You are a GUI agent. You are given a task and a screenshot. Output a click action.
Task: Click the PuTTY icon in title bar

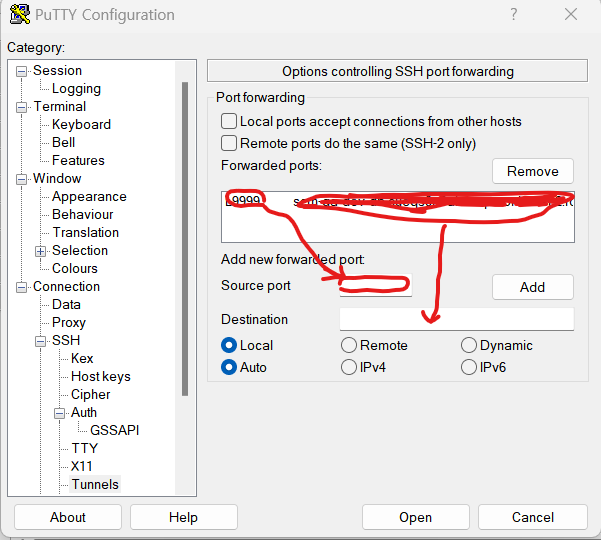tap(20, 15)
